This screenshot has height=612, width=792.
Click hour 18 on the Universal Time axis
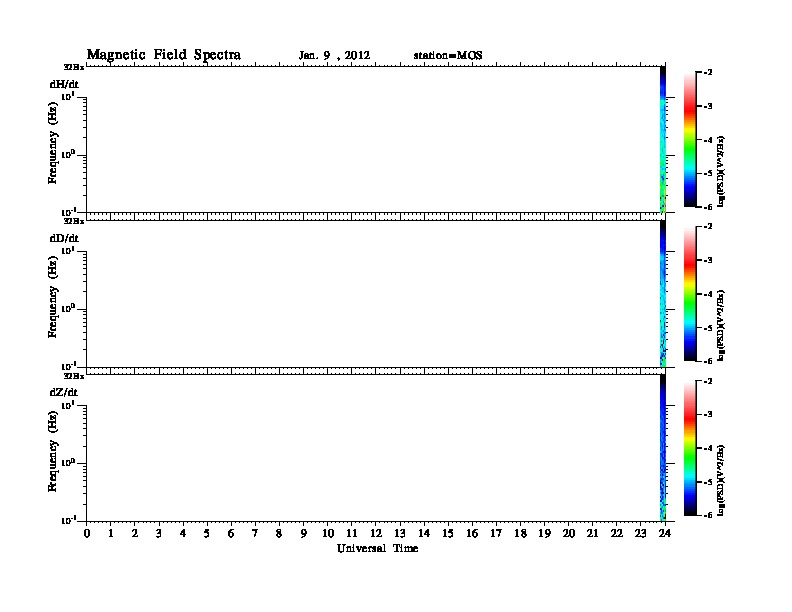tap(520, 533)
